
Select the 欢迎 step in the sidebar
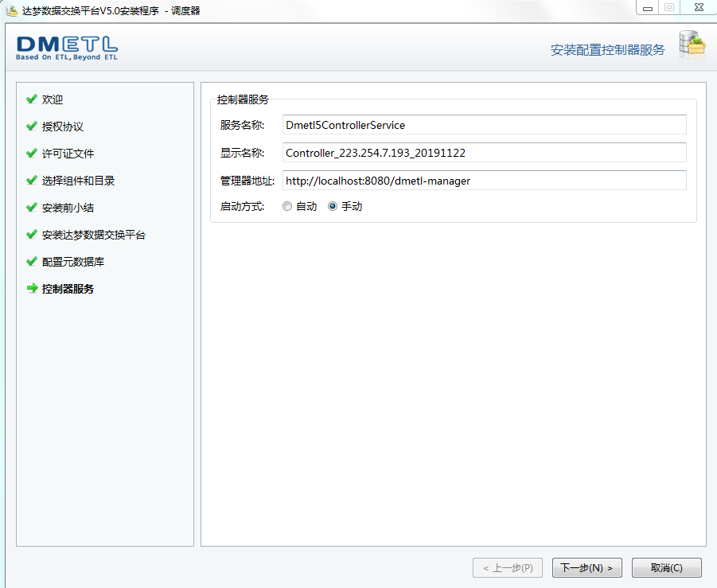tap(53, 99)
